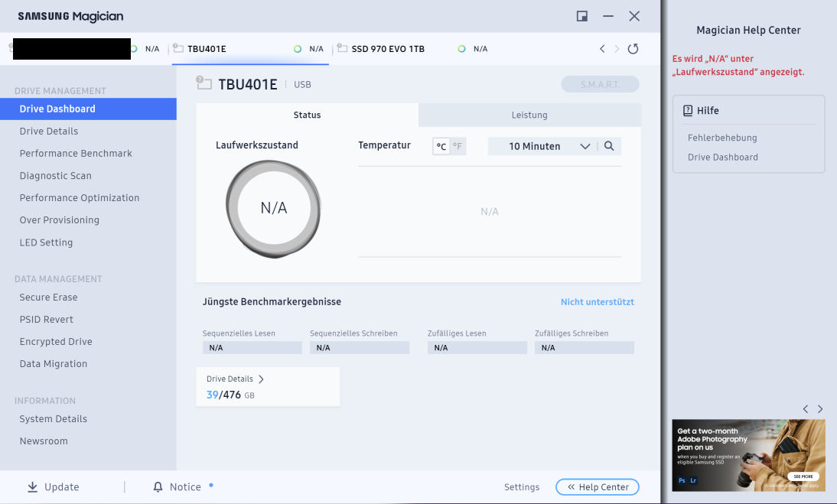Open Drive Details in the sidebar
Image resolution: width=837 pixels, height=504 pixels.
tap(49, 132)
